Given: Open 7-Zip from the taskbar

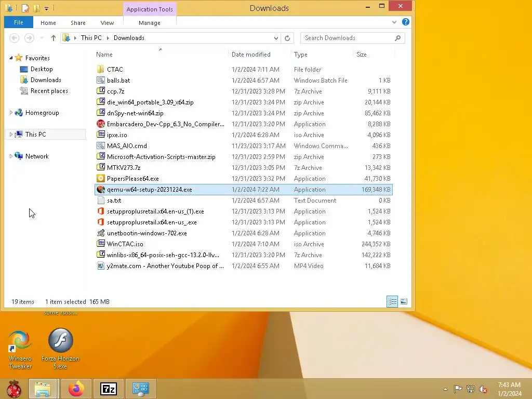Looking at the screenshot, I should pyautogui.click(x=109, y=389).
